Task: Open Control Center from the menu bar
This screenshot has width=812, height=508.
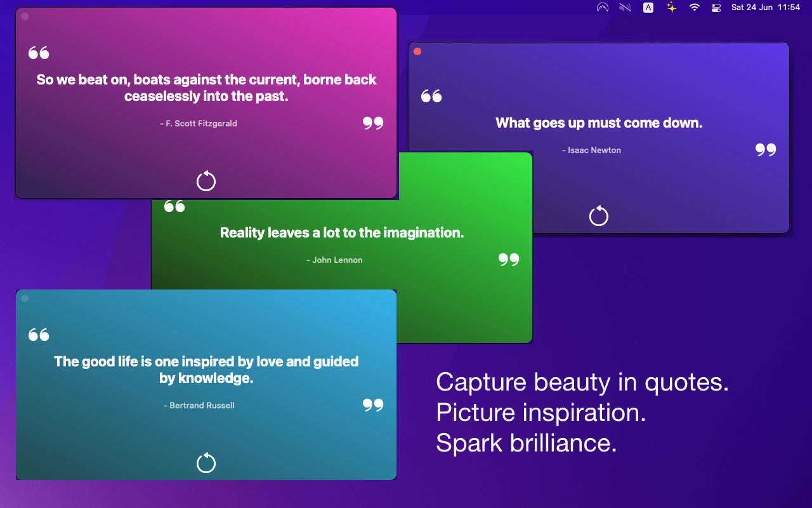Action: click(716, 8)
